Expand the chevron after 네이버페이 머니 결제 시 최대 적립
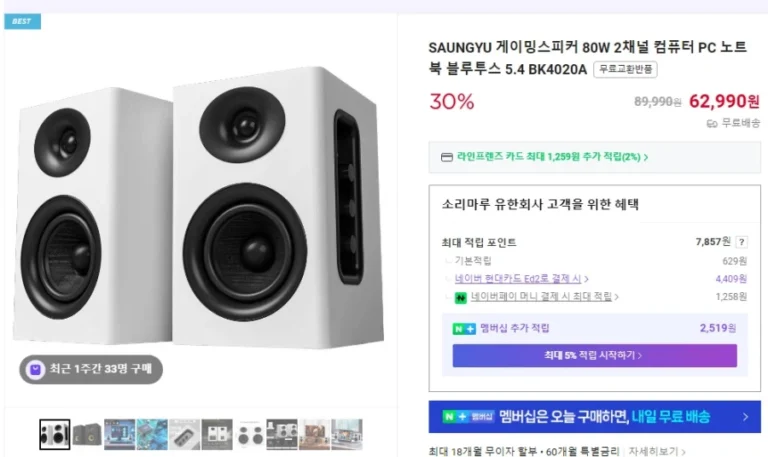This screenshot has height=457, width=768. (x=617, y=297)
